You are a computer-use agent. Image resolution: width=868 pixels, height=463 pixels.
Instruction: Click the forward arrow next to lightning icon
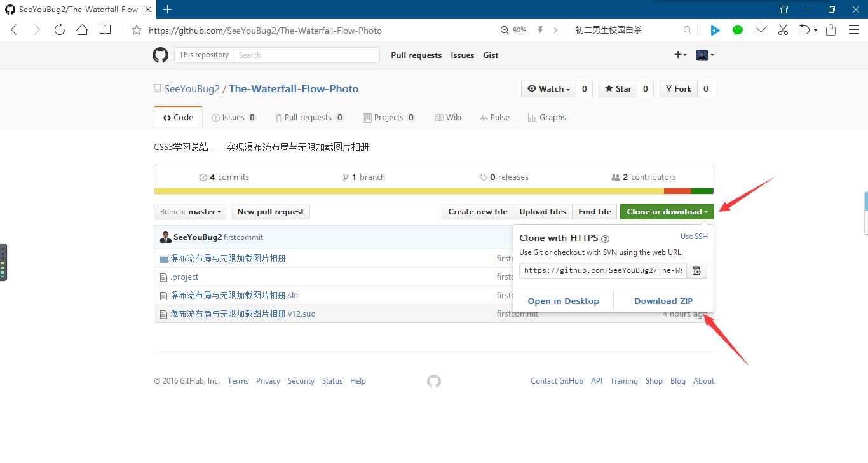[x=556, y=30]
